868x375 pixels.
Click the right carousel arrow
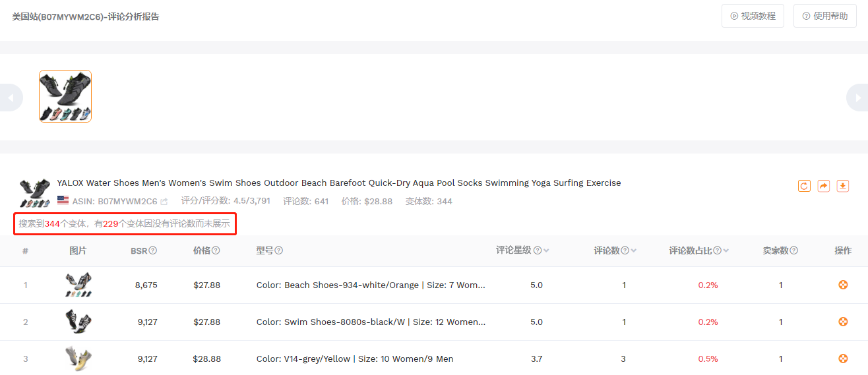click(x=857, y=98)
